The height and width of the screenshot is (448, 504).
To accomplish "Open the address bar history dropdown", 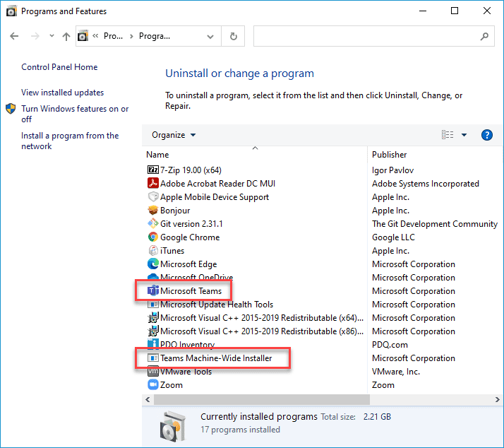I will 210,36.
